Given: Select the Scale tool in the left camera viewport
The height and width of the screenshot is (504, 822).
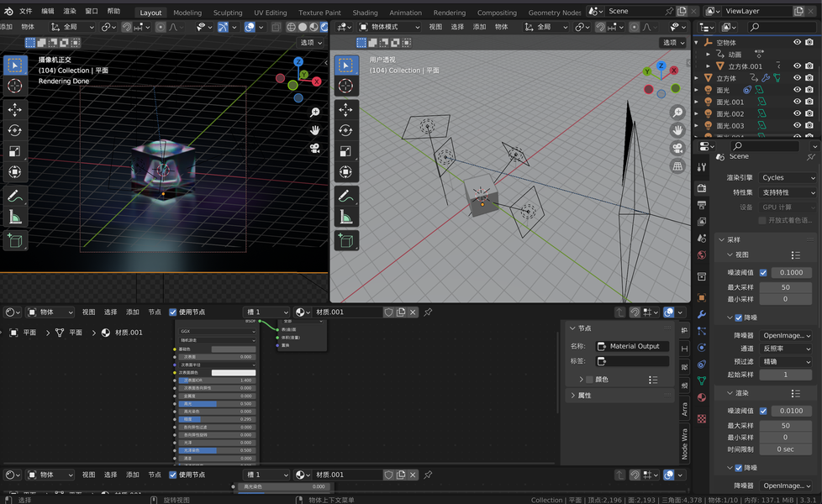Looking at the screenshot, I should coord(14,151).
